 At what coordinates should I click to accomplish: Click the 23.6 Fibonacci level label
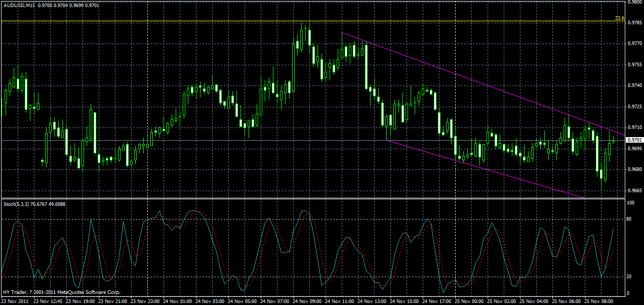click(x=619, y=18)
